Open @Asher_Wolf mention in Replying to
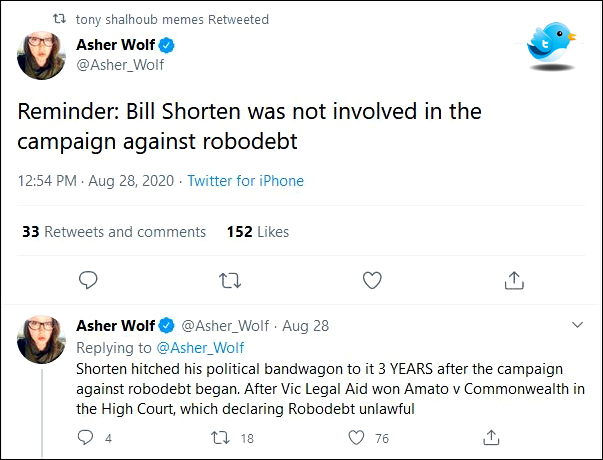 pyautogui.click(x=200, y=347)
